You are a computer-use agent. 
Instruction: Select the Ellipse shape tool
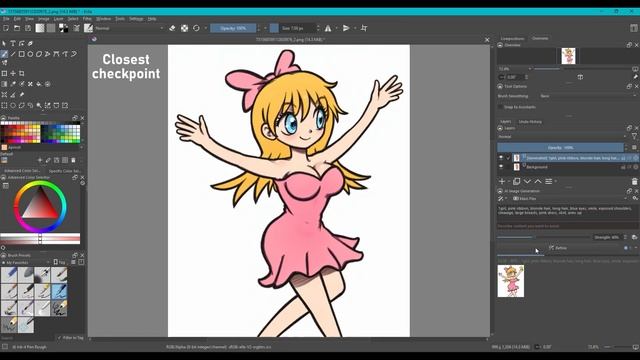(30, 54)
